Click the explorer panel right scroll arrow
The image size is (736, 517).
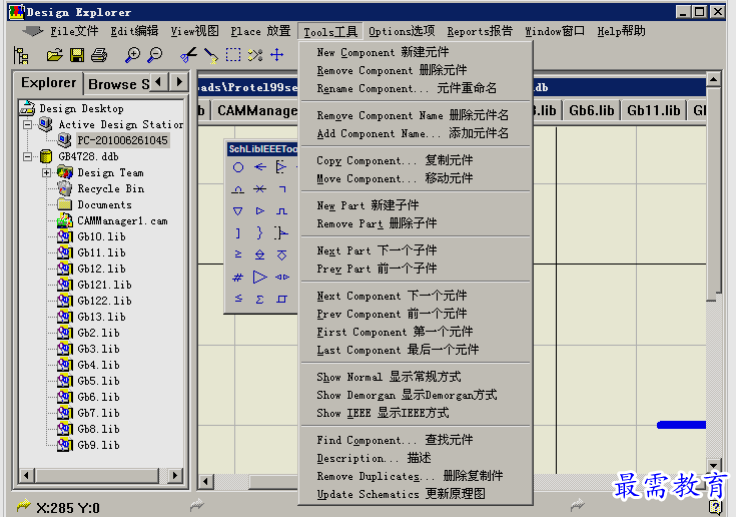175,475
